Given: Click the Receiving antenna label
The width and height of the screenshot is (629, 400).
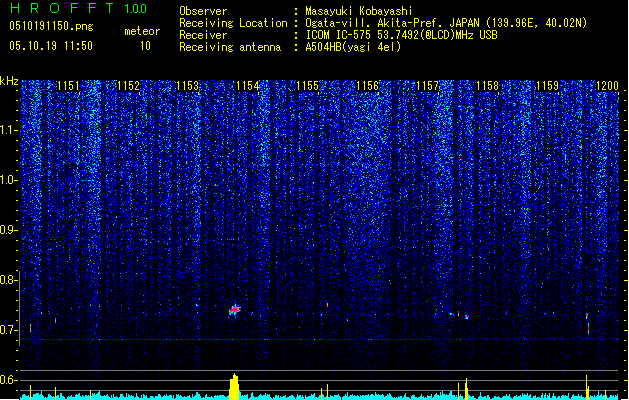Looking at the screenshot, I should (230, 47).
